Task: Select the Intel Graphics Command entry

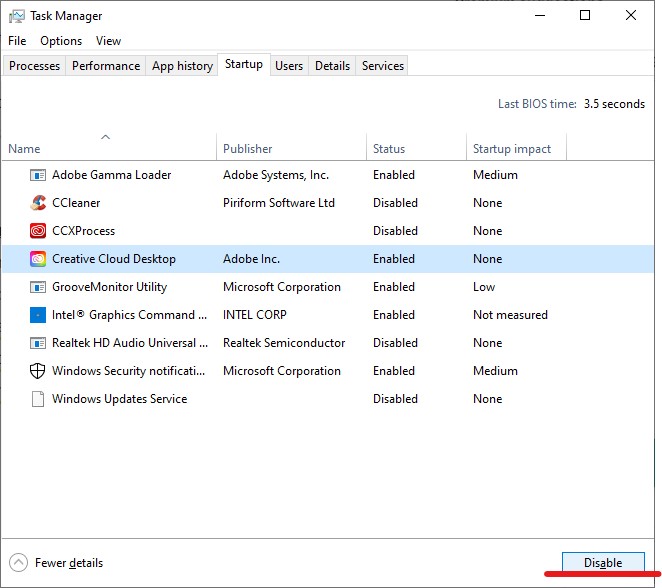Action: tap(328, 315)
